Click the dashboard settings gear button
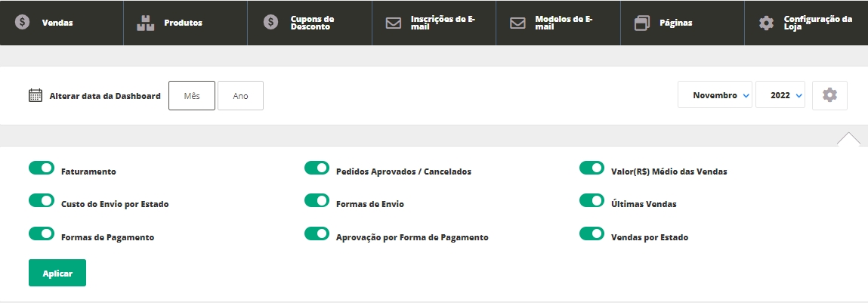Image resolution: width=868 pixels, height=303 pixels. click(x=829, y=96)
